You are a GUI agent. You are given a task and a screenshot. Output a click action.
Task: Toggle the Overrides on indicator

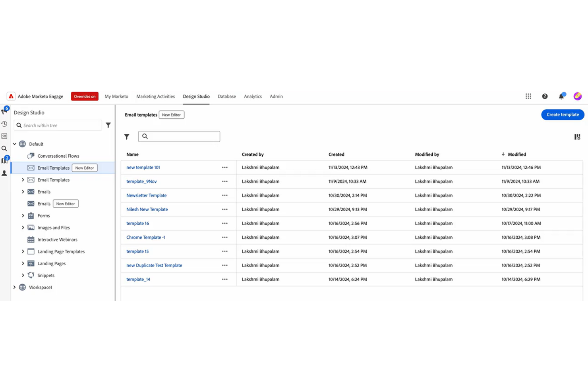tap(84, 96)
